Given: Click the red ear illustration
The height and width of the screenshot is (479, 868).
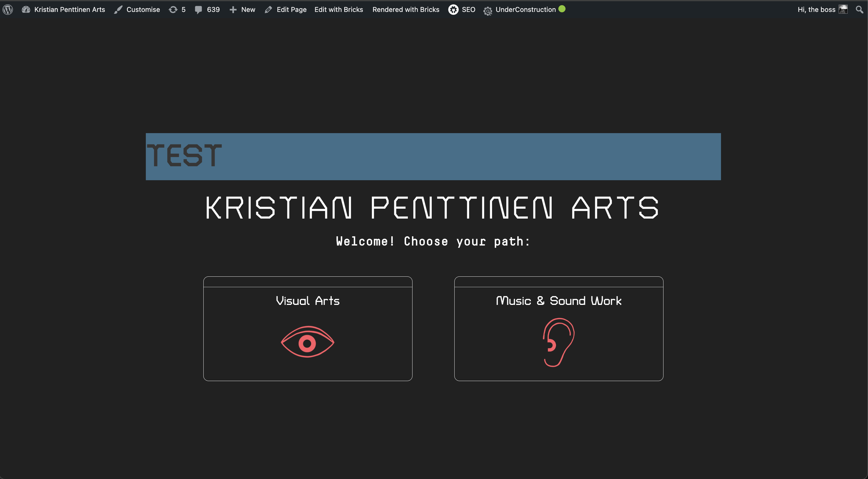Looking at the screenshot, I should 558,342.
